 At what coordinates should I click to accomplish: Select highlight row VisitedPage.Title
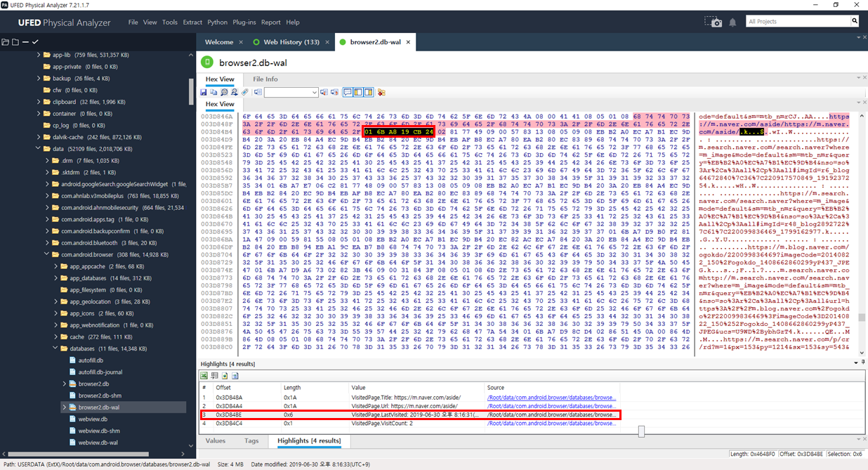(x=409, y=397)
